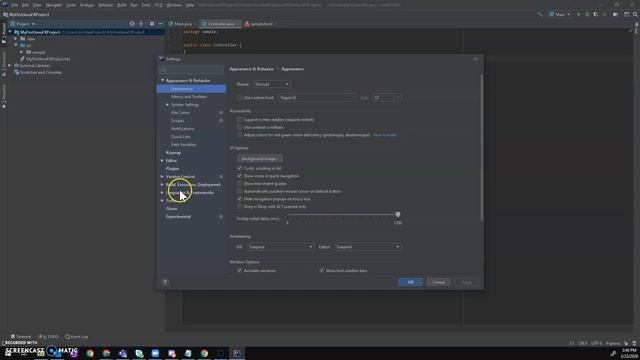640x360 pixels.
Task: Enable Show tree indent guides checkbox
Action: tap(240, 184)
